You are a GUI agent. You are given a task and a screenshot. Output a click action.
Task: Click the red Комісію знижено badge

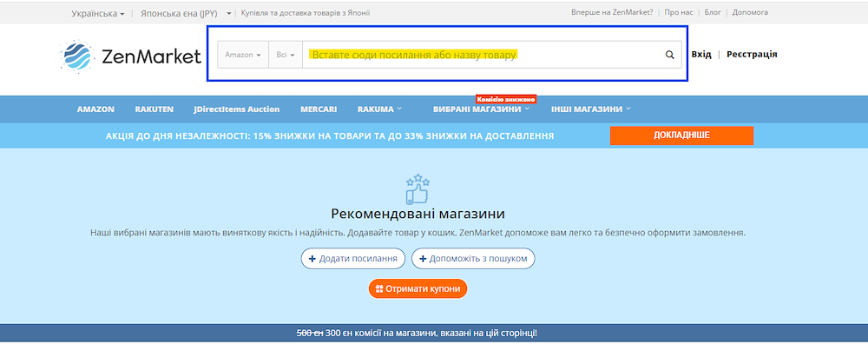(506, 99)
